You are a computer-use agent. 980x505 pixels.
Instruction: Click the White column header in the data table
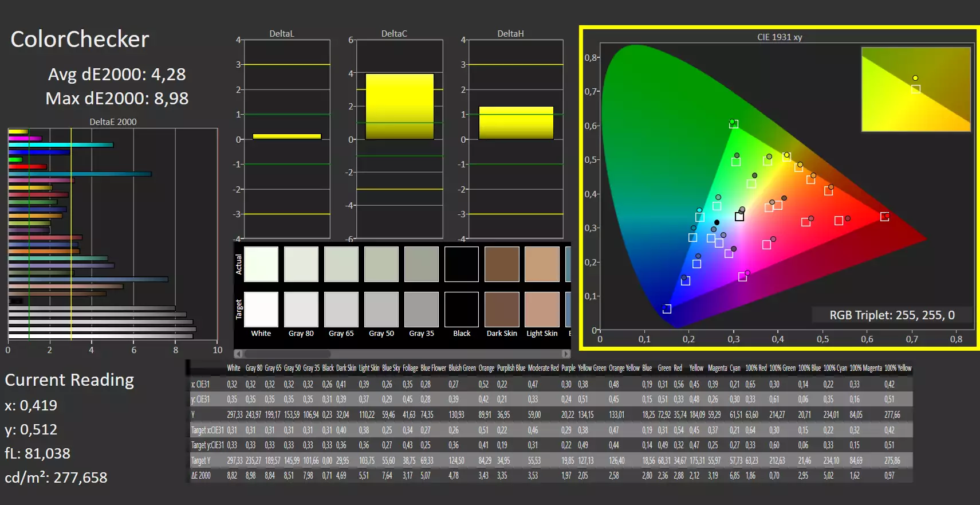tap(234, 368)
